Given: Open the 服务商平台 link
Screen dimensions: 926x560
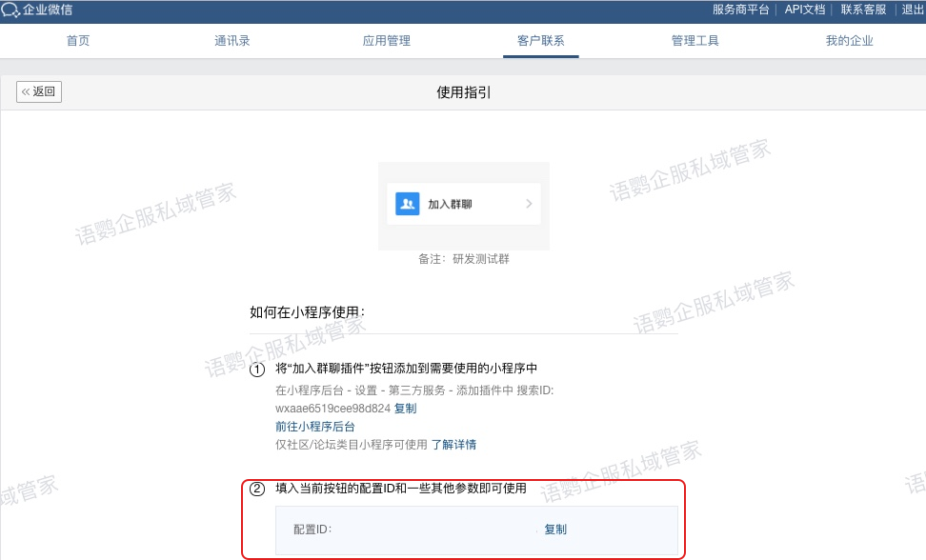Looking at the screenshot, I should [740, 10].
